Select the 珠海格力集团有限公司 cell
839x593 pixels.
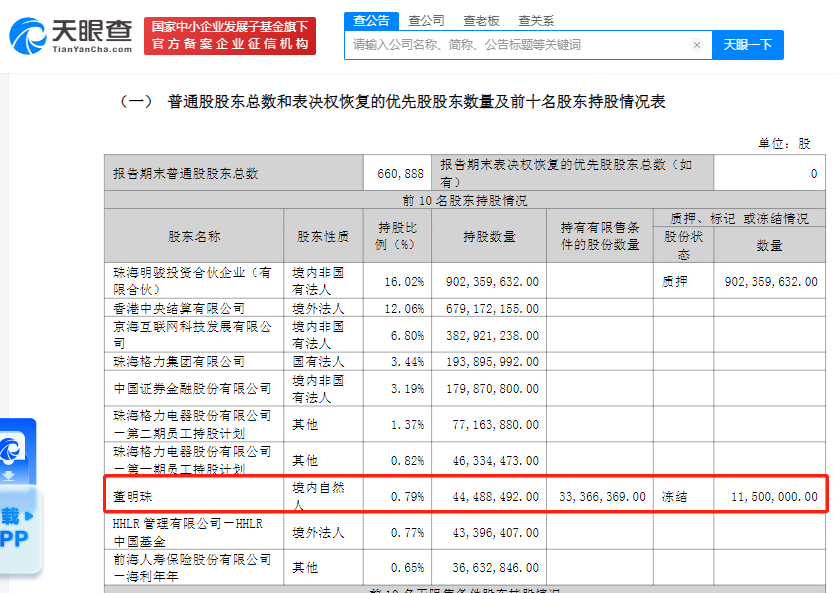click(x=194, y=361)
